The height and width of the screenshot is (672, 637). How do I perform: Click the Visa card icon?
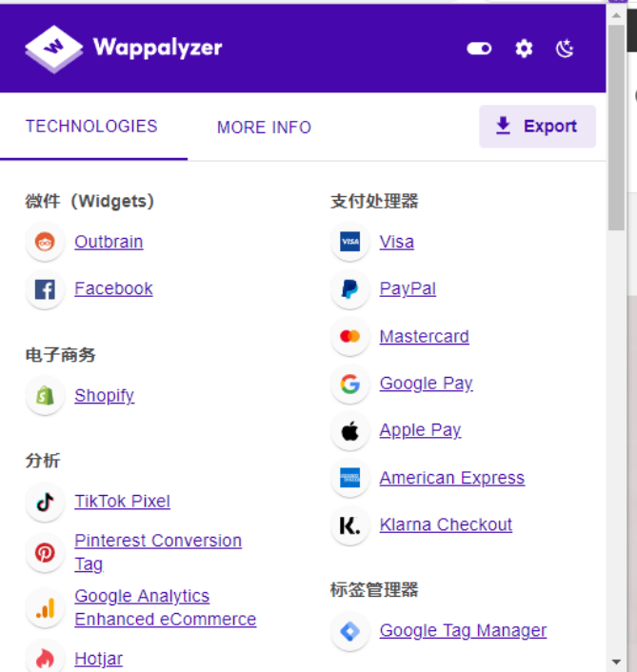coord(349,243)
